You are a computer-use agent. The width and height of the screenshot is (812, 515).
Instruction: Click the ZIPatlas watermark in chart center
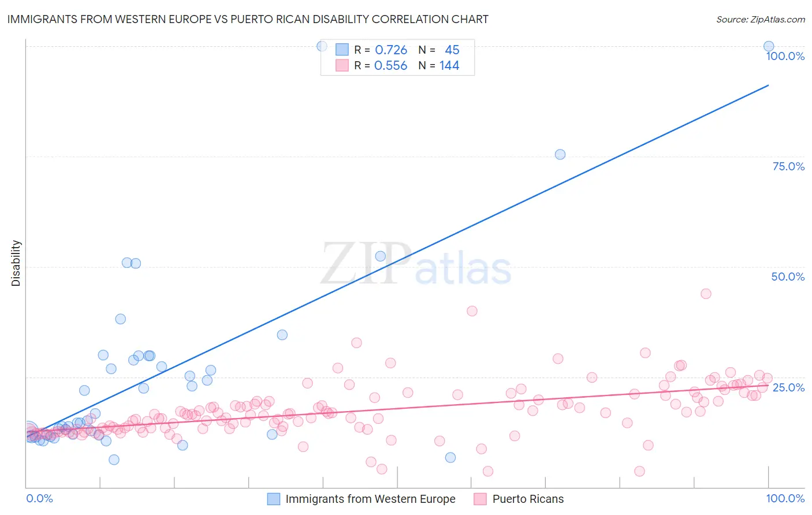click(x=416, y=264)
